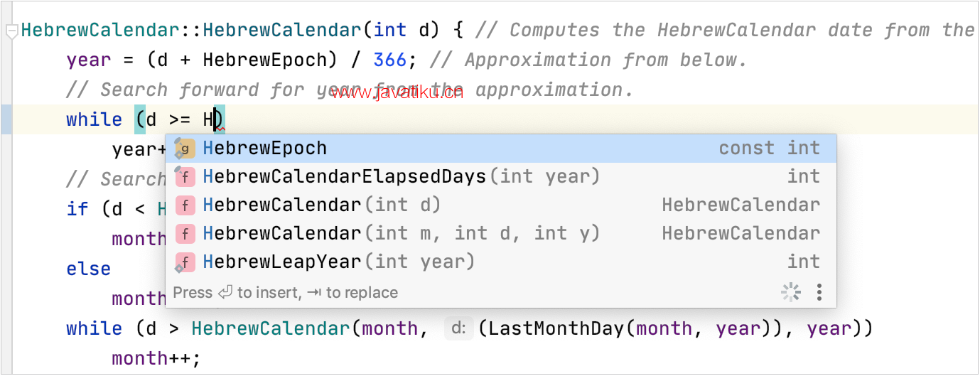Viewport: 980px width, 376px height.
Task: Choose HebrewCalendar(int d) completion entry
Action: coord(321,205)
